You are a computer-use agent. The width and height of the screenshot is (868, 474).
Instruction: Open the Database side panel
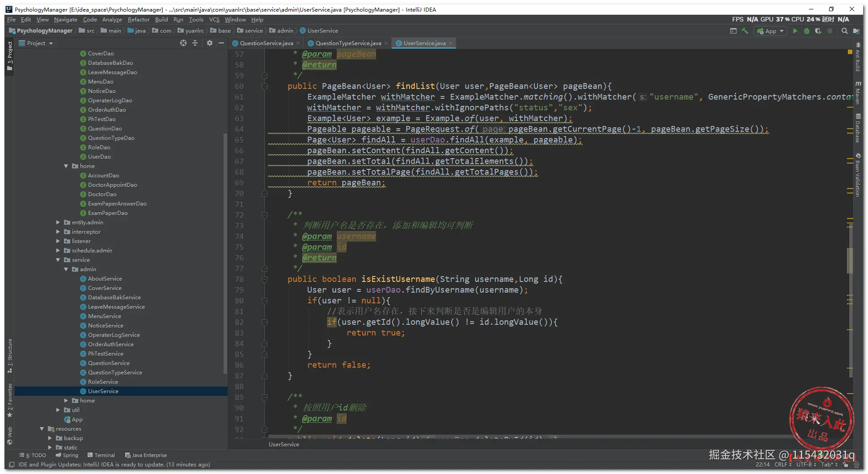point(858,129)
